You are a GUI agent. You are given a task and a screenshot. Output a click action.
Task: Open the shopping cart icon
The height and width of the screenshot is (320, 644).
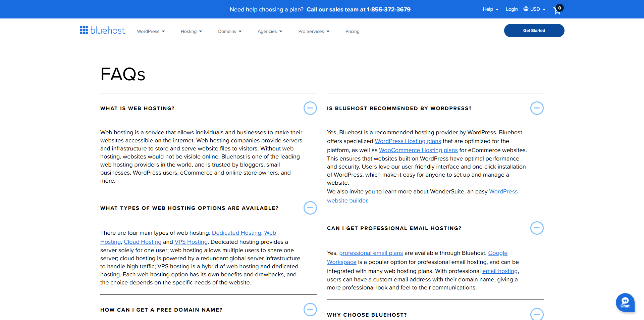(x=558, y=10)
